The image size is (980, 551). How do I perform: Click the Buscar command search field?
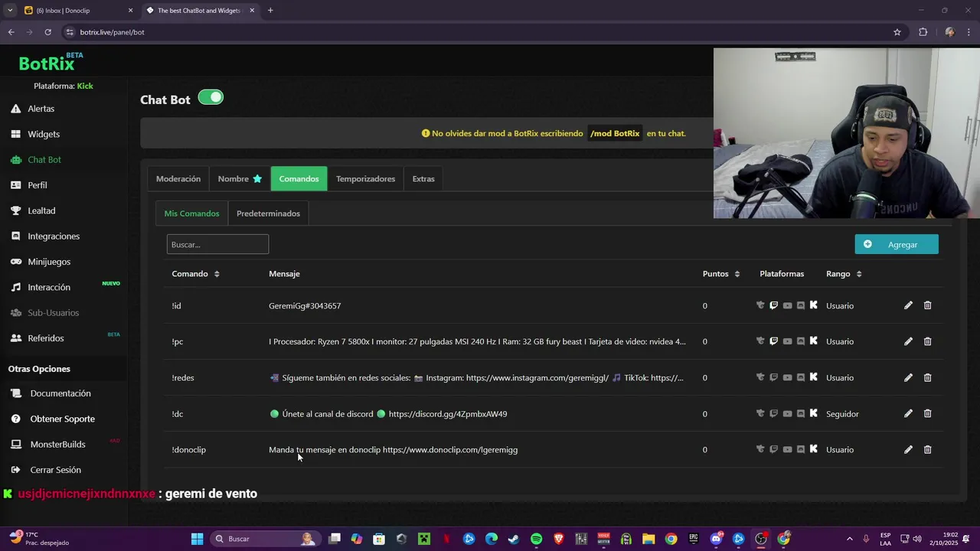point(217,244)
